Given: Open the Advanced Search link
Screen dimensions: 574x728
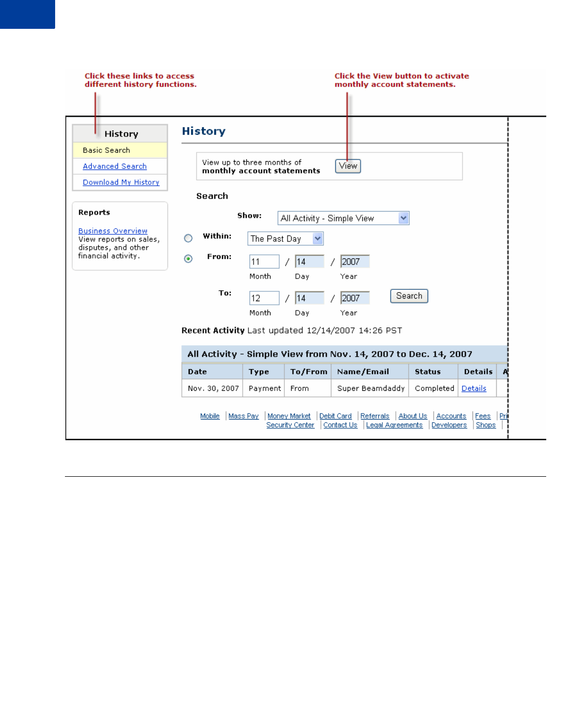Looking at the screenshot, I should (115, 166).
